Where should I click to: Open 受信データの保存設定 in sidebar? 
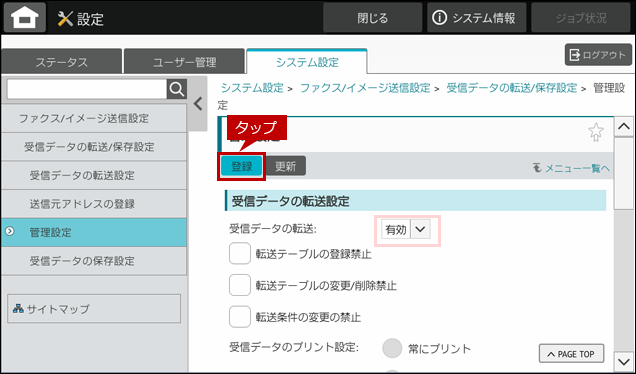[94, 261]
